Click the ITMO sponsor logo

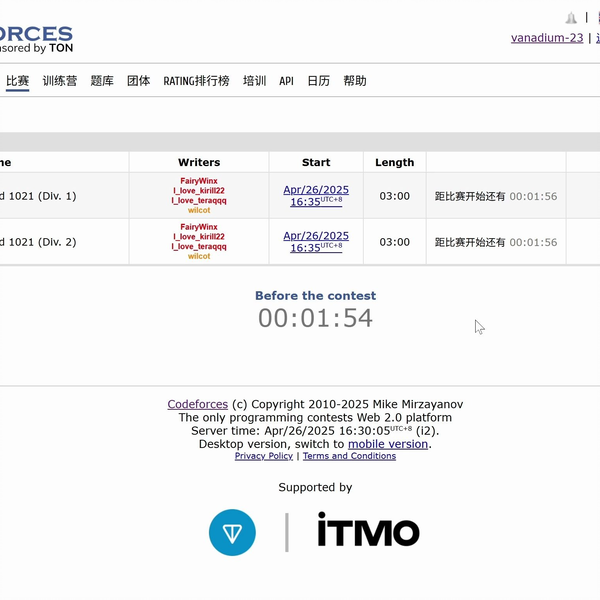[x=368, y=531]
